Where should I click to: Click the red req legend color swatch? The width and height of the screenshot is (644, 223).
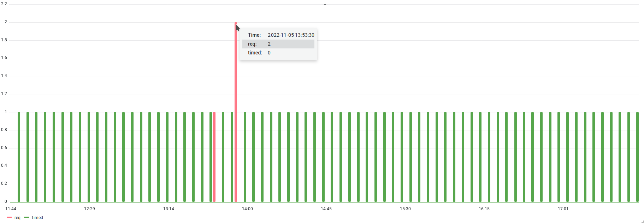(9, 218)
